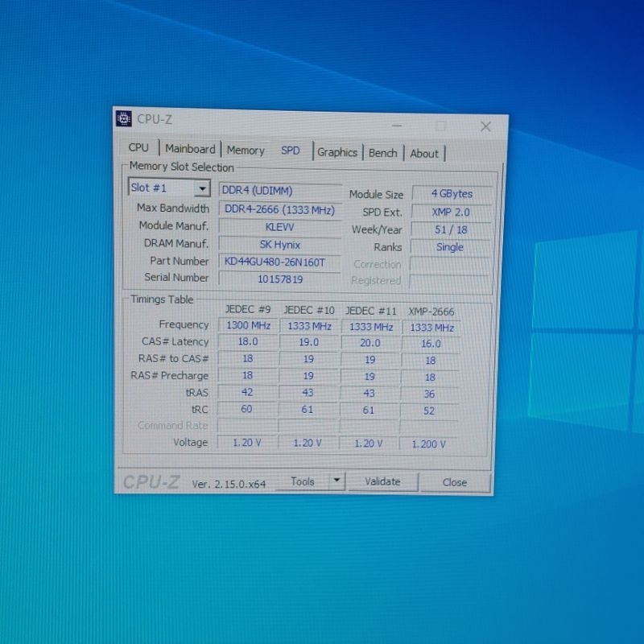Viewport: 644px width, 644px height.
Task: Click the CAS# Latency 18.0 cell
Action: click(x=248, y=341)
